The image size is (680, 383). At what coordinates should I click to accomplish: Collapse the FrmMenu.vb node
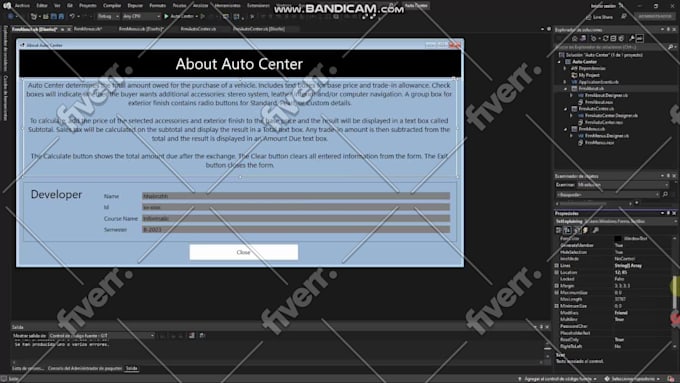[x=565, y=129]
